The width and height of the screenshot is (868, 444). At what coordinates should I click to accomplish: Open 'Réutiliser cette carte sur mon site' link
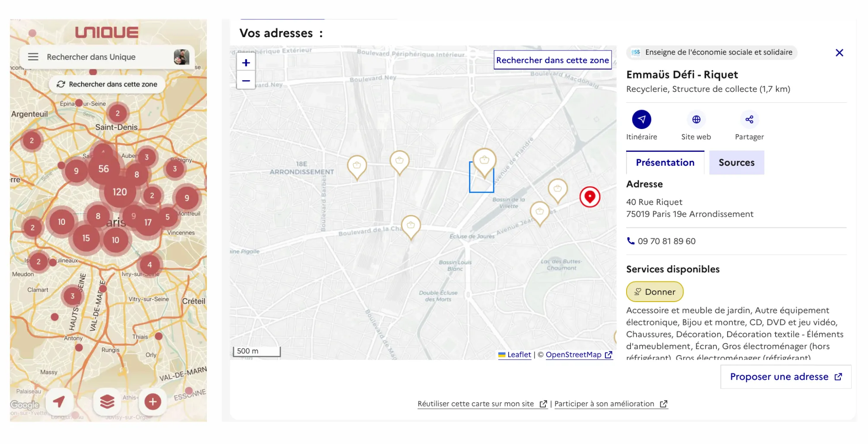click(482, 404)
